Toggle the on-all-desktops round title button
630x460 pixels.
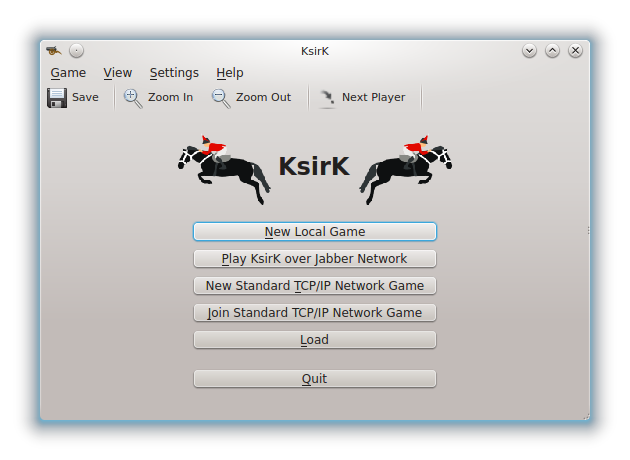tap(76, 51)
